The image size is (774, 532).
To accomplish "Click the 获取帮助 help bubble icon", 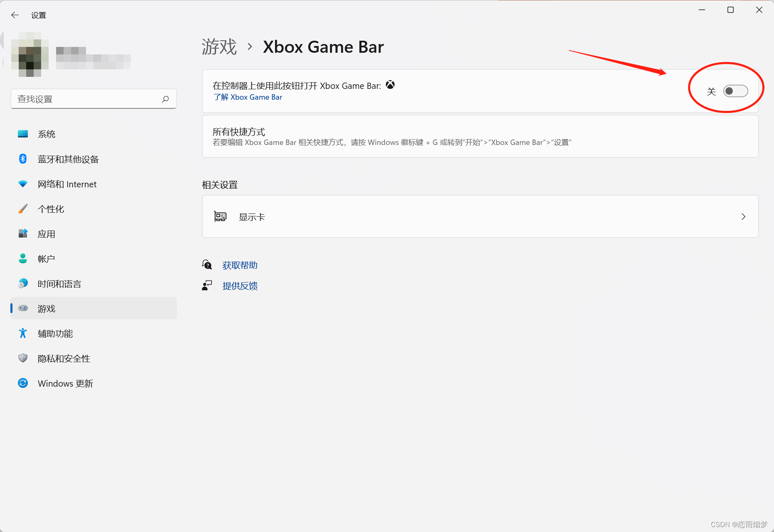I will [x=207, y=265].
